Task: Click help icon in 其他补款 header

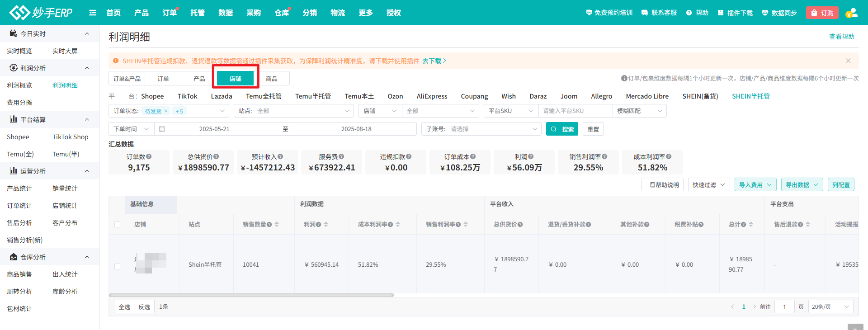Action: tap(646, 225)
